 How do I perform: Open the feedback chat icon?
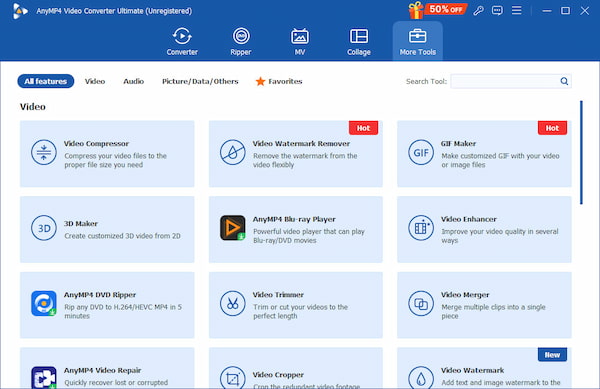497,10
